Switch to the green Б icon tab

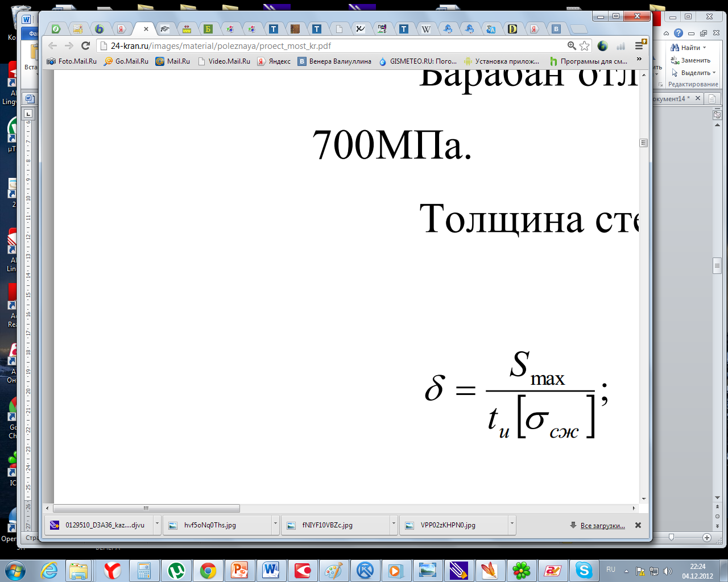point(208,29)
